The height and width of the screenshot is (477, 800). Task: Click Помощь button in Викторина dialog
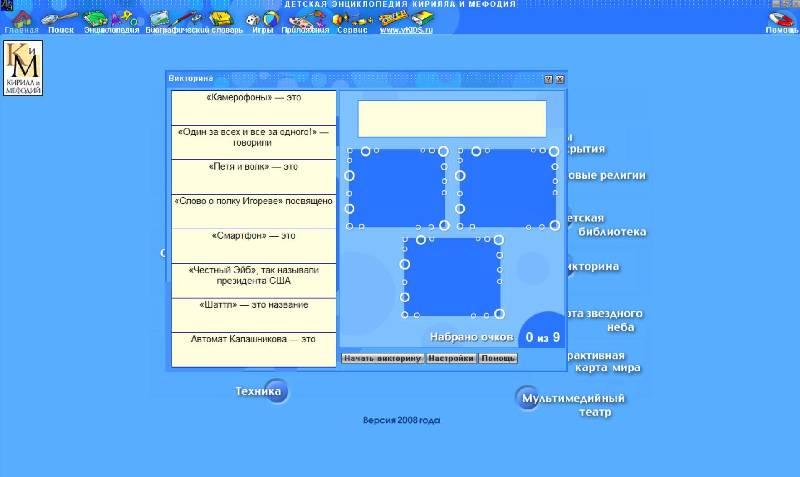[498, 358]
